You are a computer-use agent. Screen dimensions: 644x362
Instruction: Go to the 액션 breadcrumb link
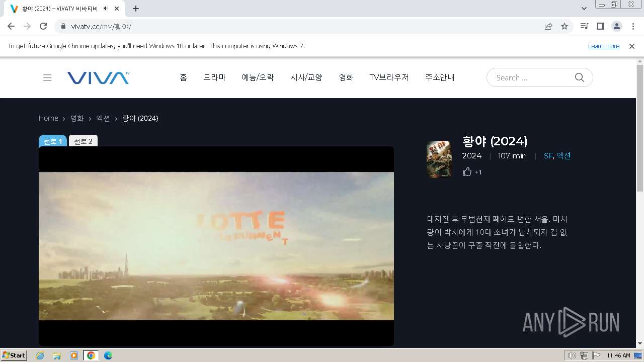(x=103, y=118)
